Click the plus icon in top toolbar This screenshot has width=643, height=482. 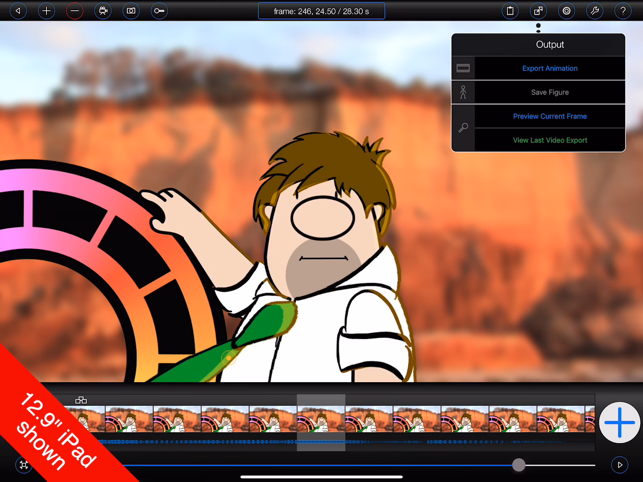click(x=46, y=11)
